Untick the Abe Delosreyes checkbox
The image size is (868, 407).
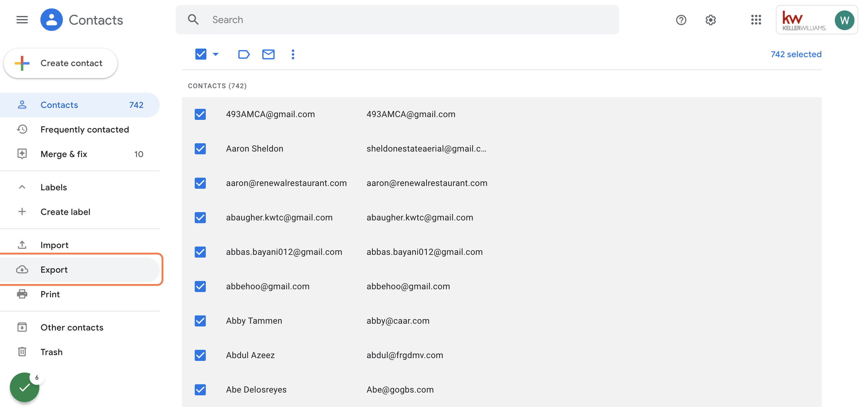(200, 389)
